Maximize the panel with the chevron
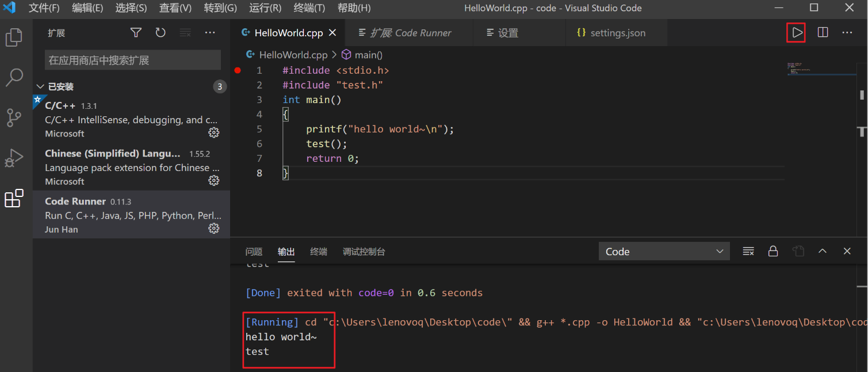The image size is (868, 372). 823,251
